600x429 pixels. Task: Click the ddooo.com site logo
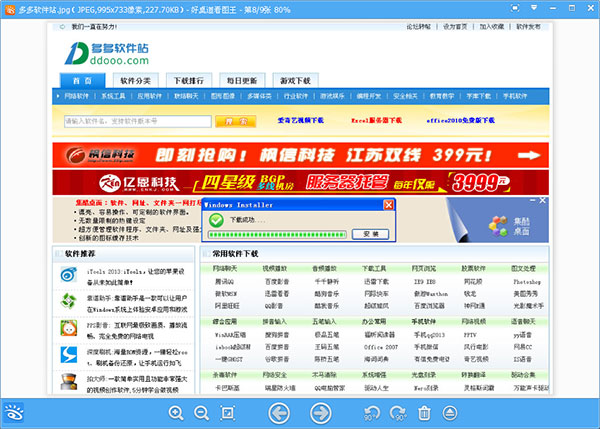[106, 54]
